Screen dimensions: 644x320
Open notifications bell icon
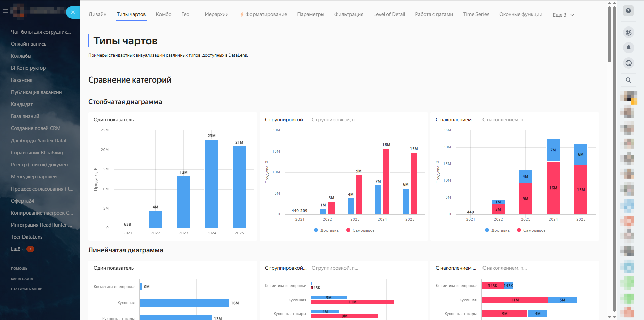(628, 48)
